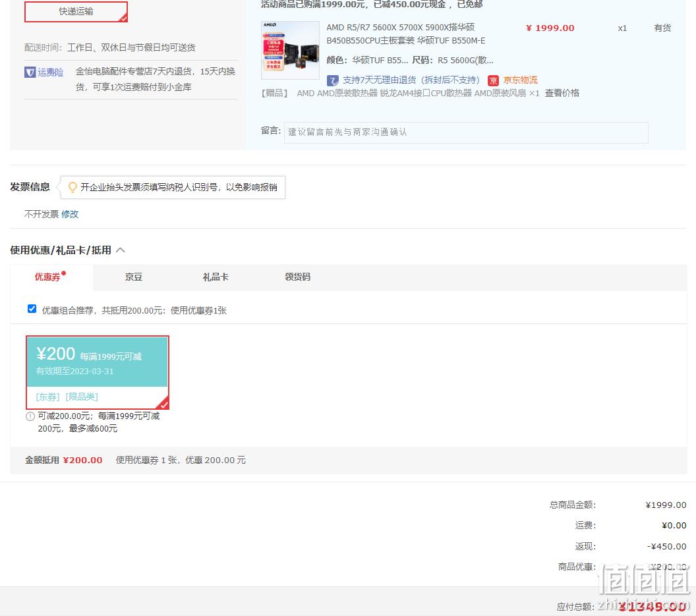Collapse the 使用优惠/礼品卡/抵用 section

[x=121, y=250]
